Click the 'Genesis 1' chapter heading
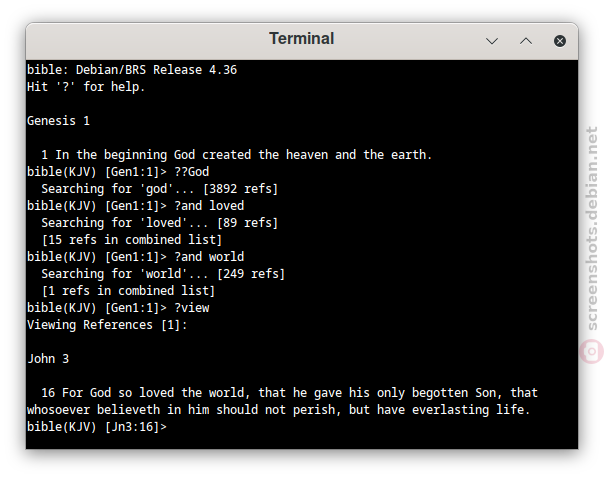 pyautogui.click(x=58, y=121)
